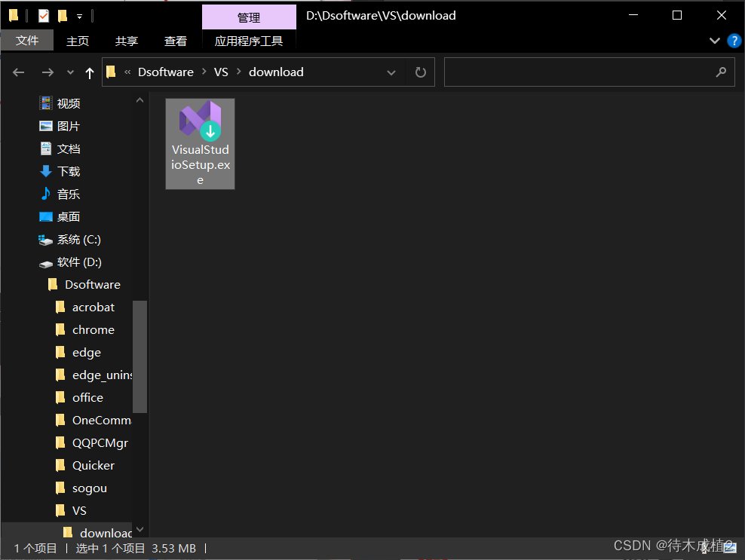Go forward with the right arrow button

[x=48, y=72]
